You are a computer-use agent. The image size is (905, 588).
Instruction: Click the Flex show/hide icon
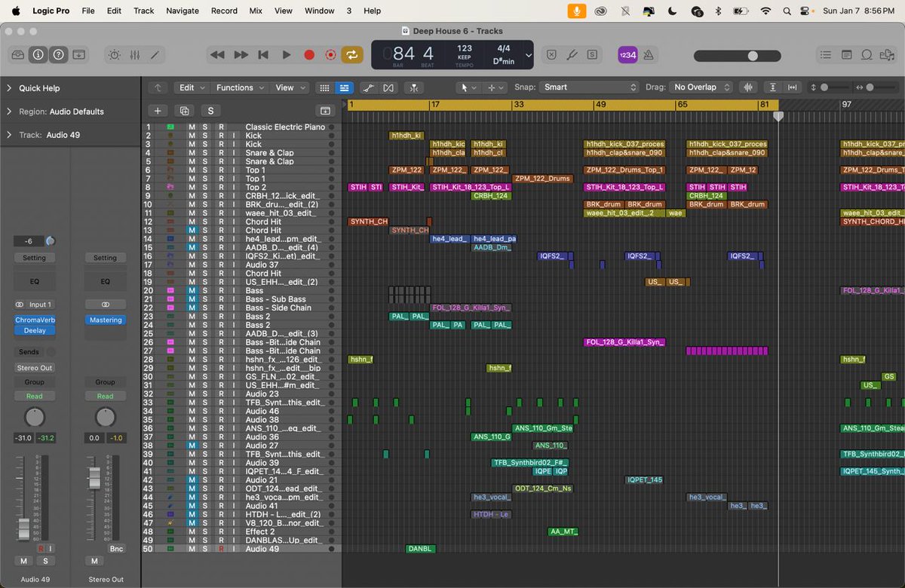(x=388, y=87)
